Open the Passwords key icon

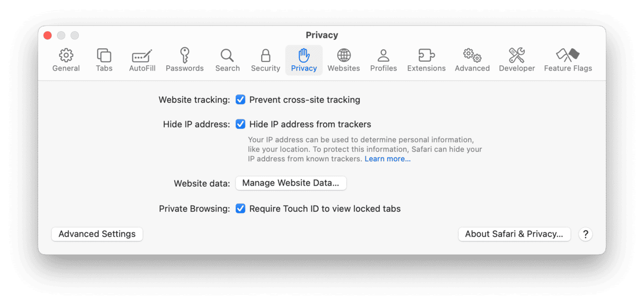pos(184,55)
